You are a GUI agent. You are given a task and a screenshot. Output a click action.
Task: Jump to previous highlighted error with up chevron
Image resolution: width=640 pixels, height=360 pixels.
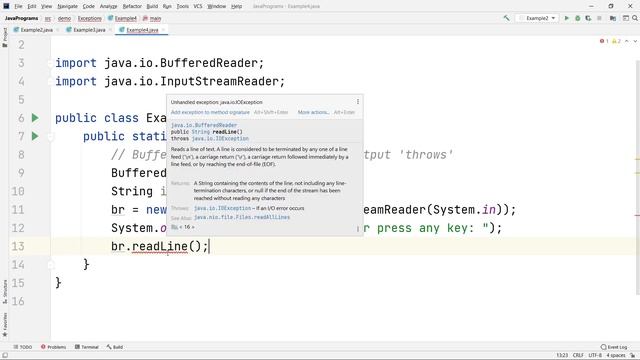[627, 41]
